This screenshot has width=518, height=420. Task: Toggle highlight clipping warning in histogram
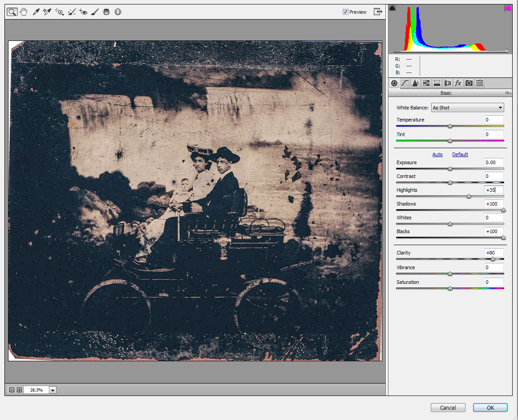[508, 8]
